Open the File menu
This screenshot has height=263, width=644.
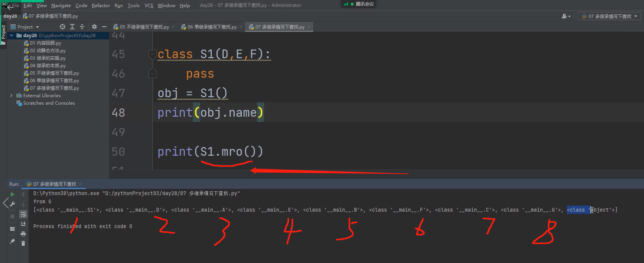click(x=15, y=5)
